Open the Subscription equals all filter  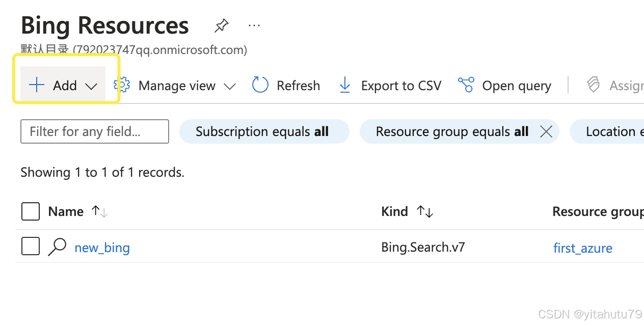click(262, 132)
